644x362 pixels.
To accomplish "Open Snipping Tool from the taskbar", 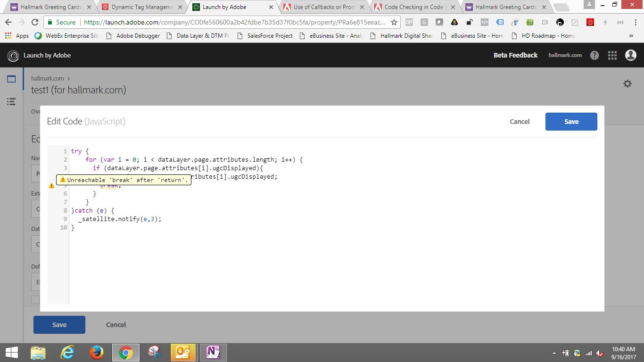I will [155, 353].
